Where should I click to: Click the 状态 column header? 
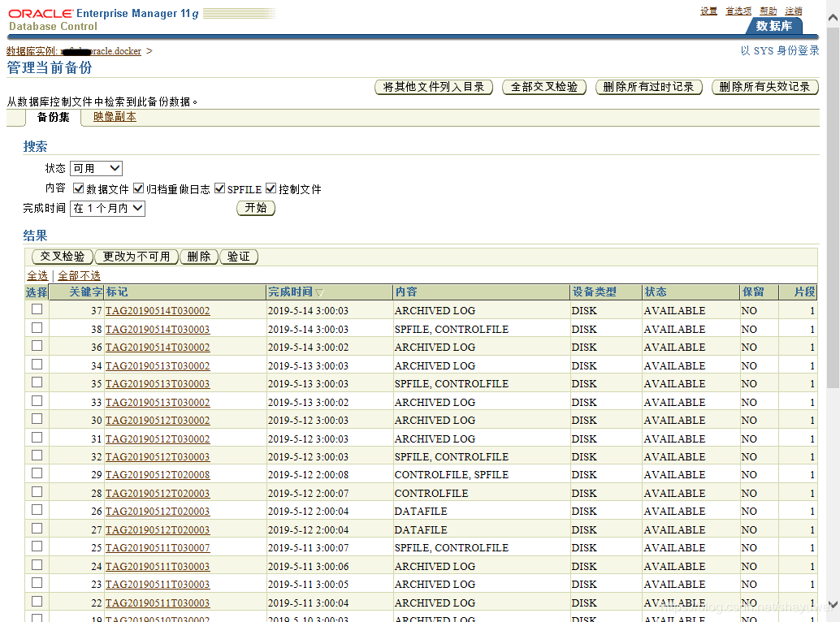(x=656, y=292)
